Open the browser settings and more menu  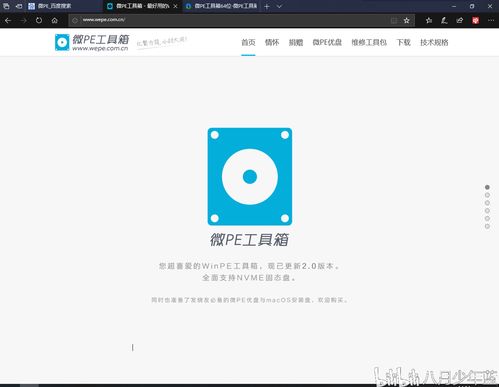click(491, 21)
